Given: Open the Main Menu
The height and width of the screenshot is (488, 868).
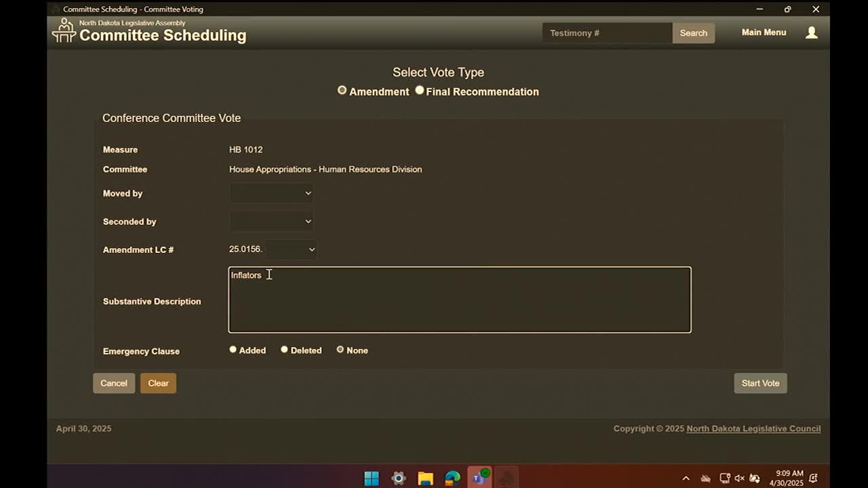Looking at the screenshot, I should (764, 33).
